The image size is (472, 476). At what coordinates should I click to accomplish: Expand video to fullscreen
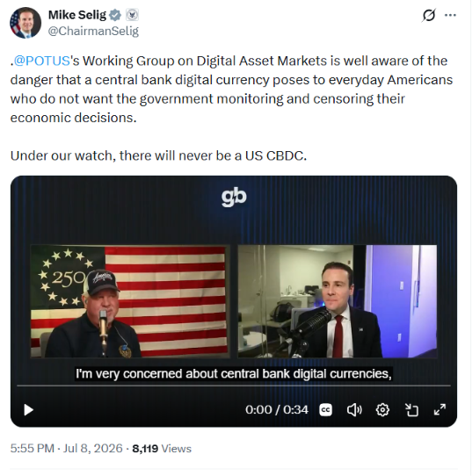(439, 410)
